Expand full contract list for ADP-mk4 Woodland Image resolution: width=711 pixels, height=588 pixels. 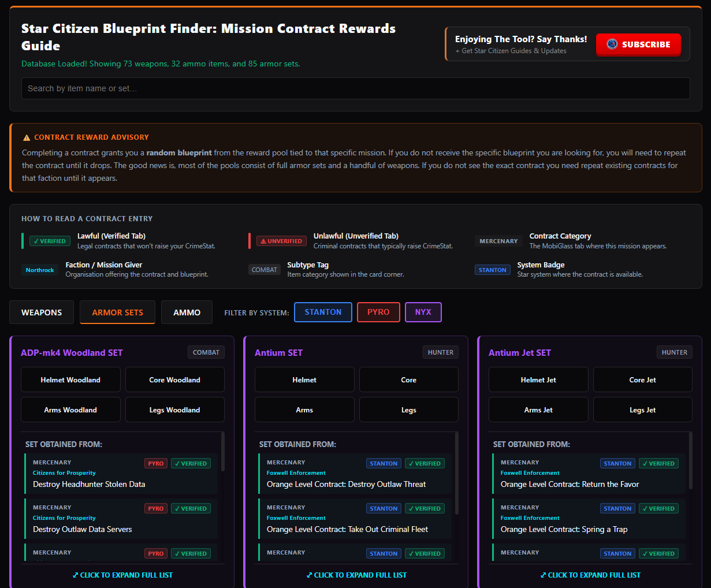tap(126, 575)
